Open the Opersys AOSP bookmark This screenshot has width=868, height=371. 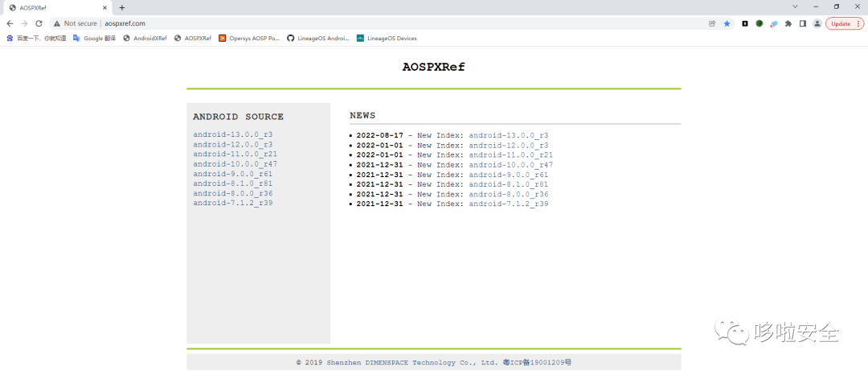point(249,39)
